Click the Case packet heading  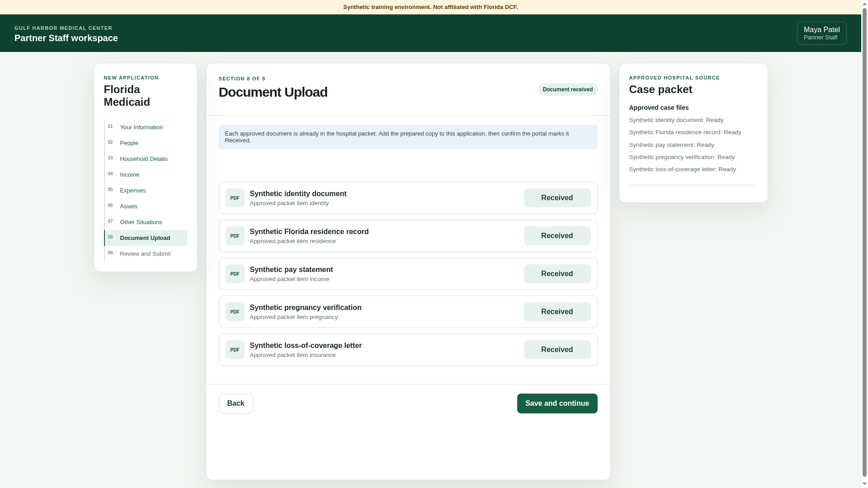[x=660, y=89]
